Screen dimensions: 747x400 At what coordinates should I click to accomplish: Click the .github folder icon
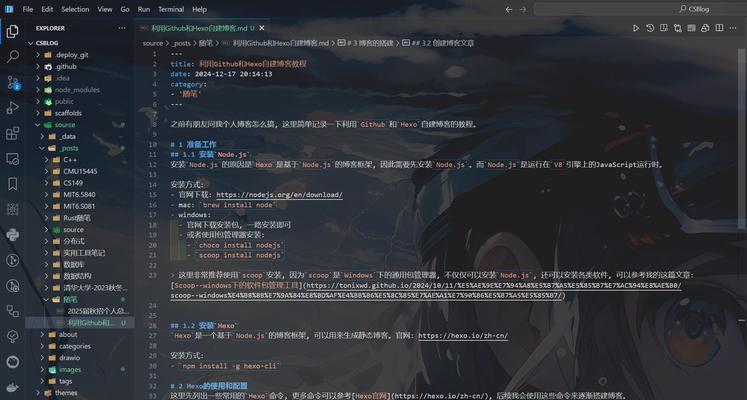(x=48, y=67)
